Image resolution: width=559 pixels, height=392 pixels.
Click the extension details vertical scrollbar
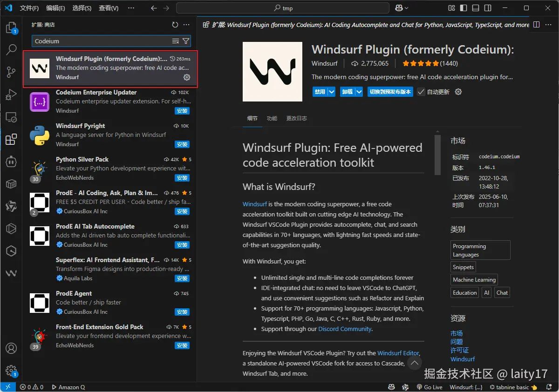pyautogui.click(x=437, y=155)
